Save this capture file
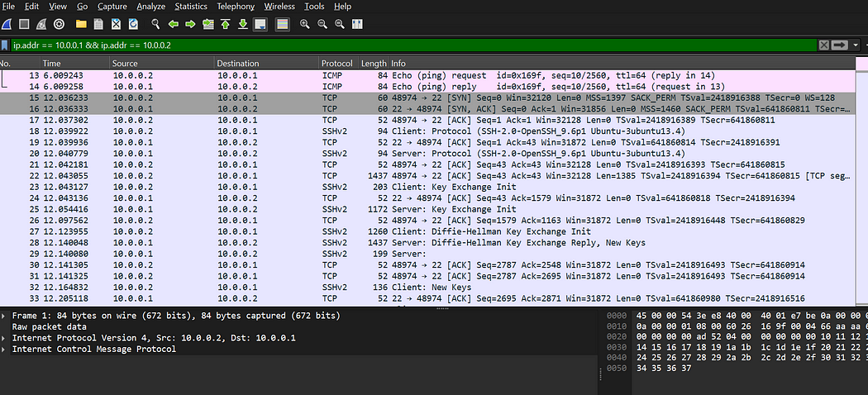This screenshot has height=395, width=868. coord(98,24)
